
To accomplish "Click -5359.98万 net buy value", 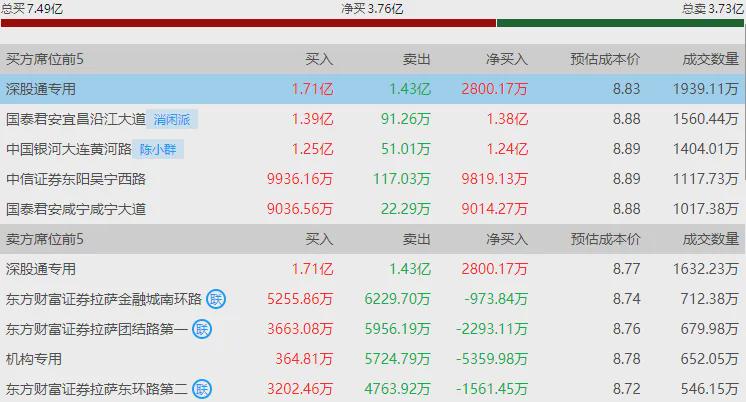I will [x=492, y=359].
